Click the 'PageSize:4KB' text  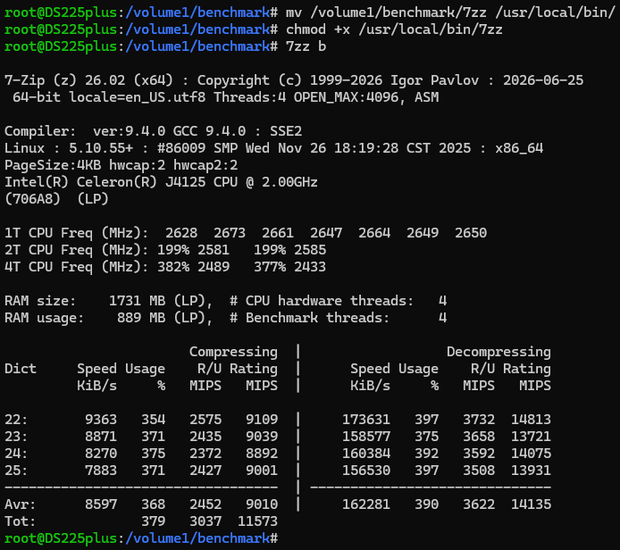53,165
